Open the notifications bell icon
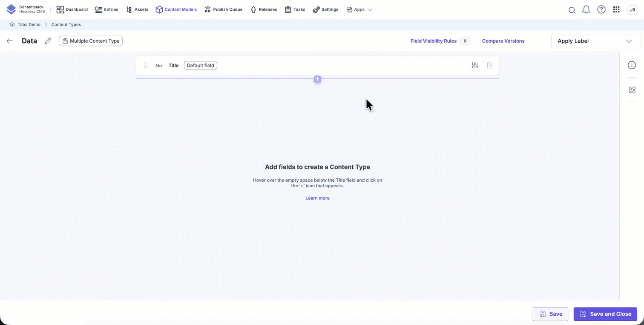The image size is (644, 325). (586, 9)
